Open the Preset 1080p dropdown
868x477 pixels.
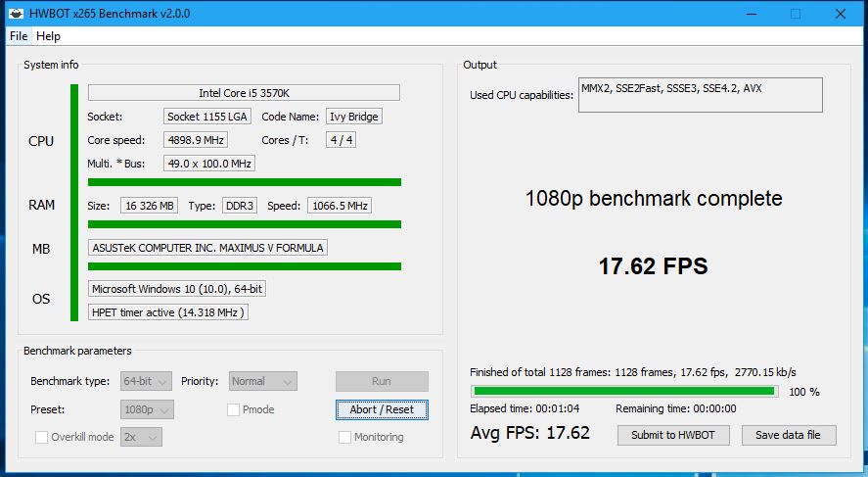click(x=147, y=409)
